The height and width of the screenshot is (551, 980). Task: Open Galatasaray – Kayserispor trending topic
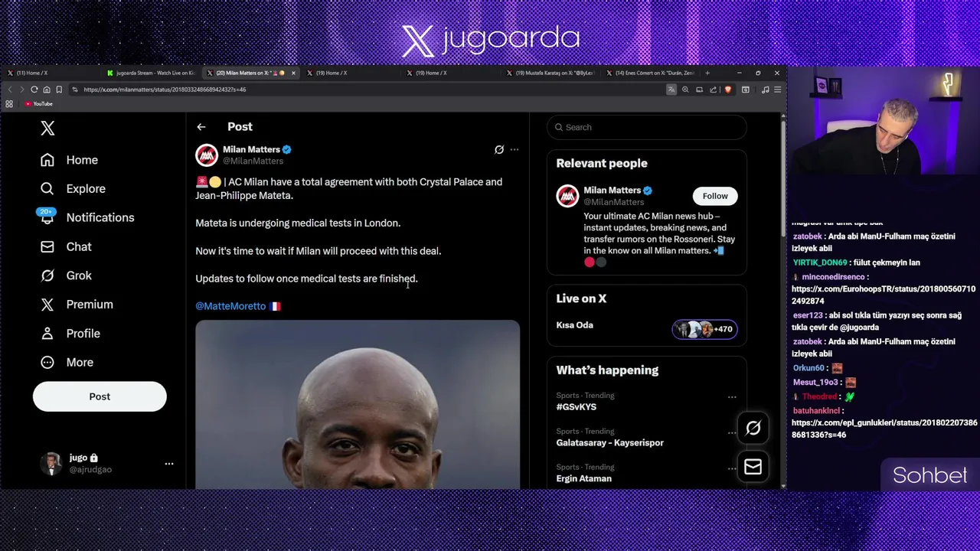tap(610, 443)
